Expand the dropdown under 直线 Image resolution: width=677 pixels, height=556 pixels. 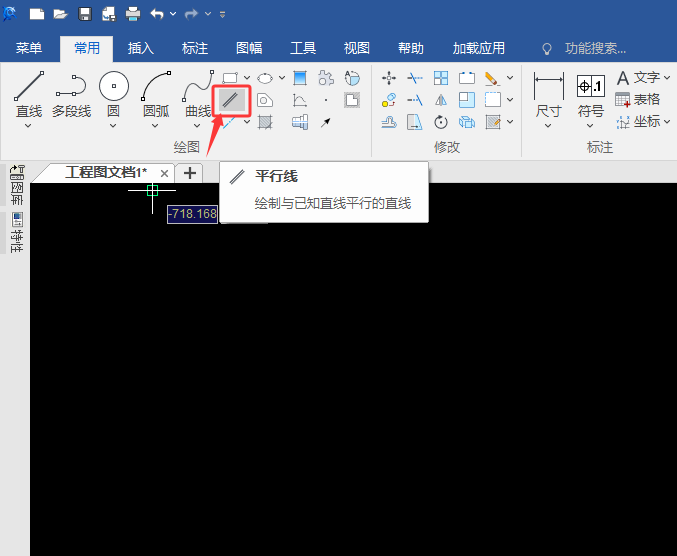[28, 126]
